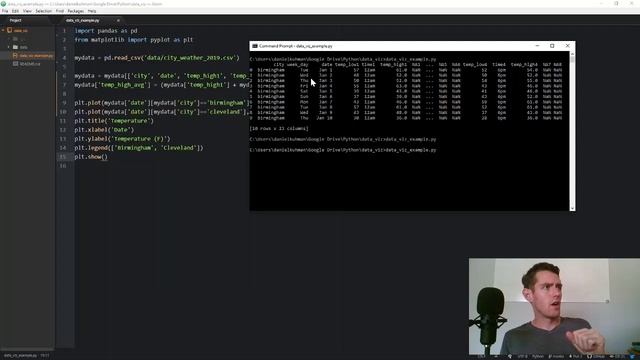640x360 pixels.
Task: Click the pd.read_csv data path line
Action: coord(157,58)
